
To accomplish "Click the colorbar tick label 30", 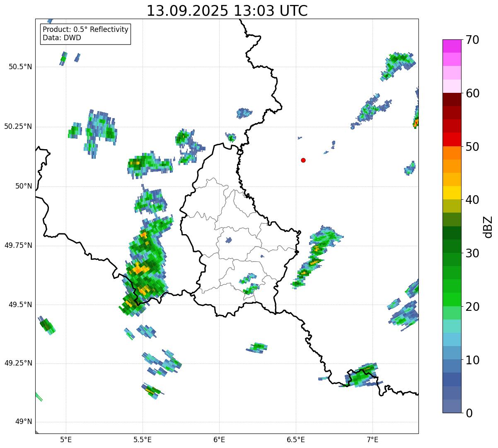I will tap(472, 253).
